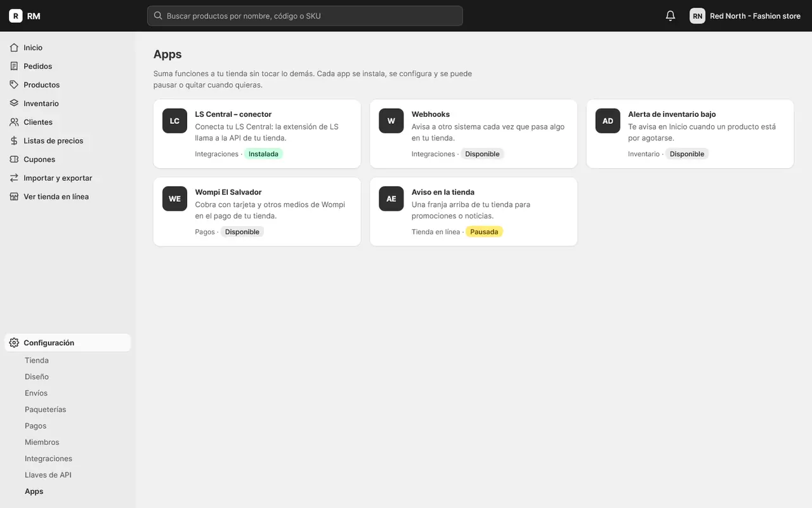This screenshot has height=508, width=812.
Task: Click the RM logo icon
Action: (16, 16)
